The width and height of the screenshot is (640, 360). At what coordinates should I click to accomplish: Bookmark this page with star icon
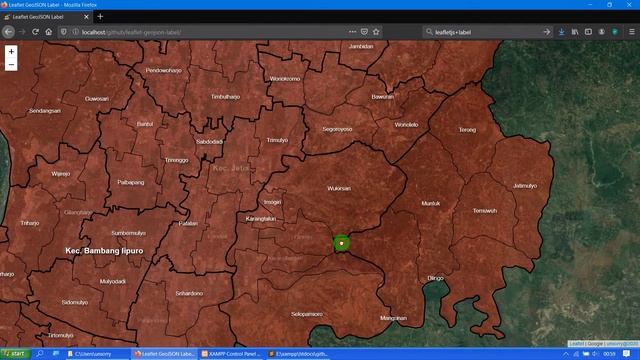pos(376,32)
